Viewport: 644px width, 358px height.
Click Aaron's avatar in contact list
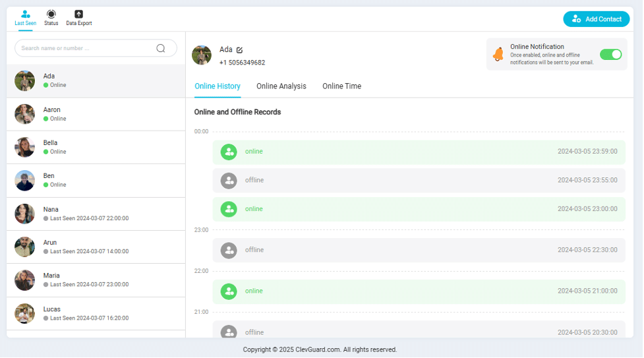coord(24,114)
